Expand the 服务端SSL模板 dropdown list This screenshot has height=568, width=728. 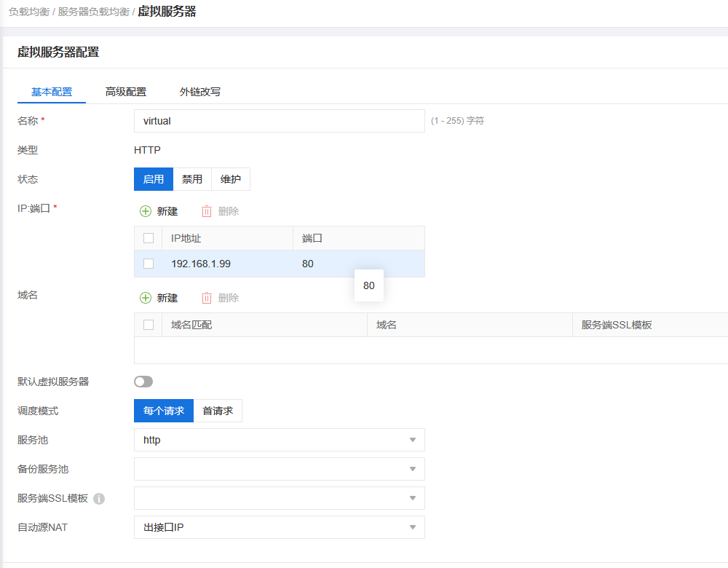tap(279, 498)
